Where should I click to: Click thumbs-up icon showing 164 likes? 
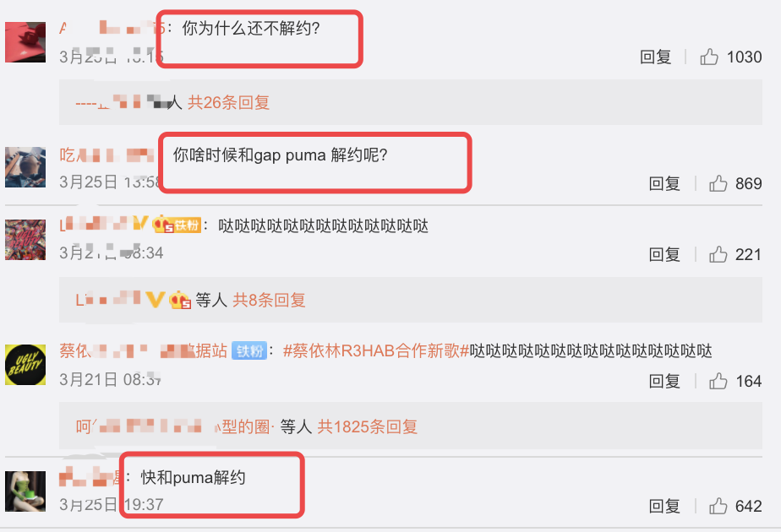[718, 381]
